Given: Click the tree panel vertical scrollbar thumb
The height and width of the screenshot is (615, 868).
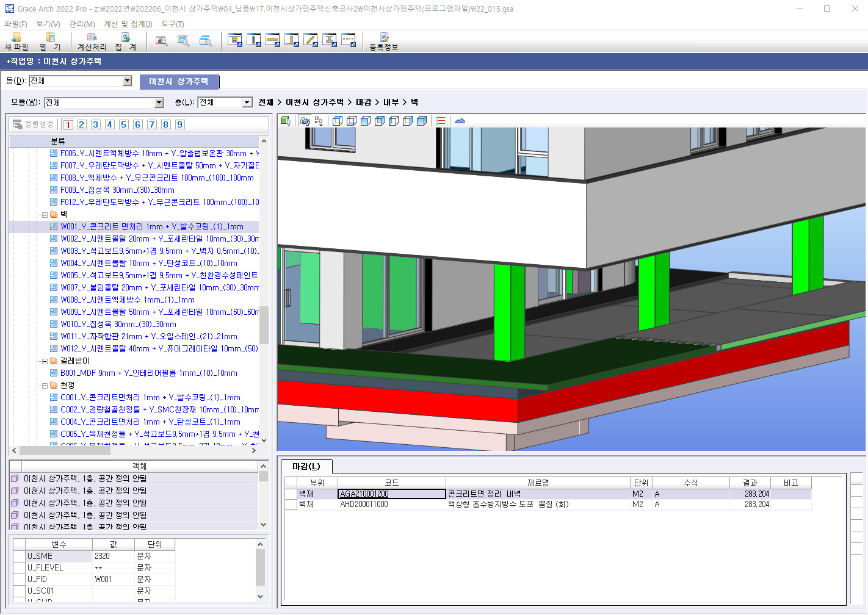Looking at the screenshot, I should (264, 325).
